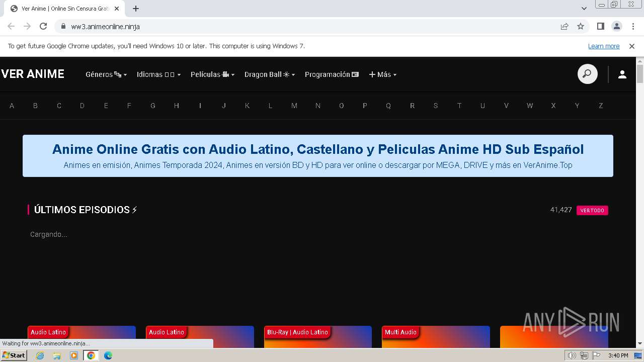Select letter N in alphabet index
This screenshot has width=644, height=362.
(317, 106)
